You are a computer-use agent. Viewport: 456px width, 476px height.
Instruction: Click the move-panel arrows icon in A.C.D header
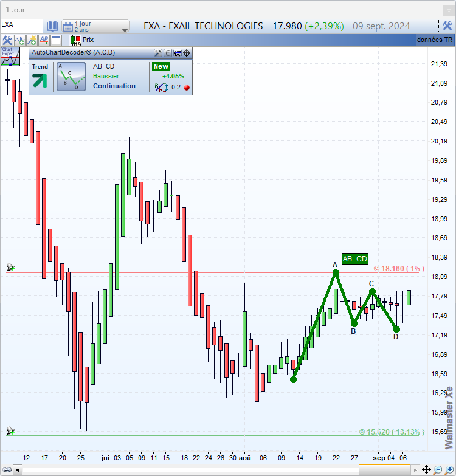tap(187, 53)
